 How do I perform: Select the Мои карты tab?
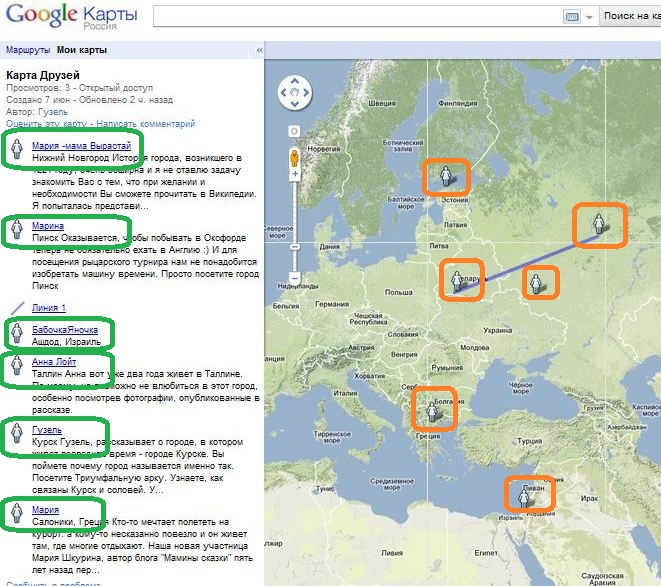click(x=82, y=50)
